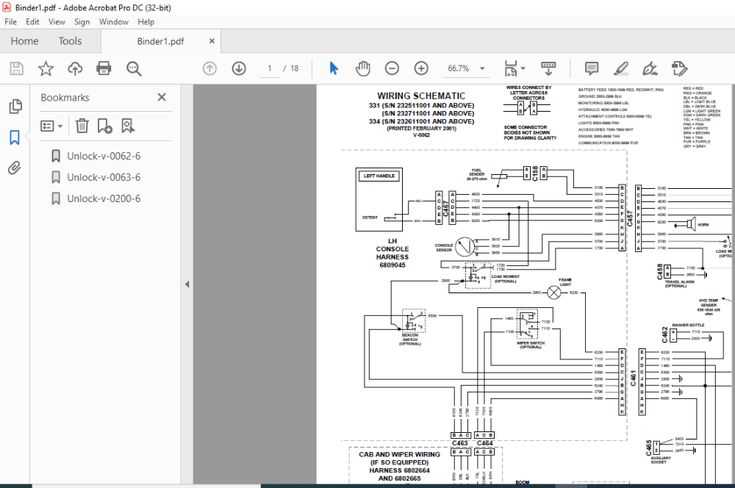735x488 pixels.
Task: Close the Binder1.pdf tab
Action: (212, 41)
